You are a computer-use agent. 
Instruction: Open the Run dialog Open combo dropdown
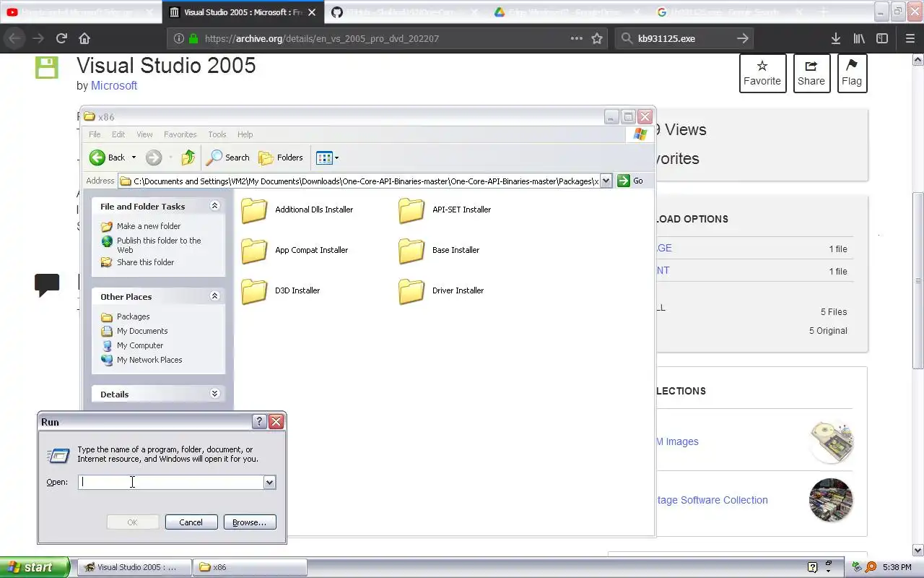[269, 482]
